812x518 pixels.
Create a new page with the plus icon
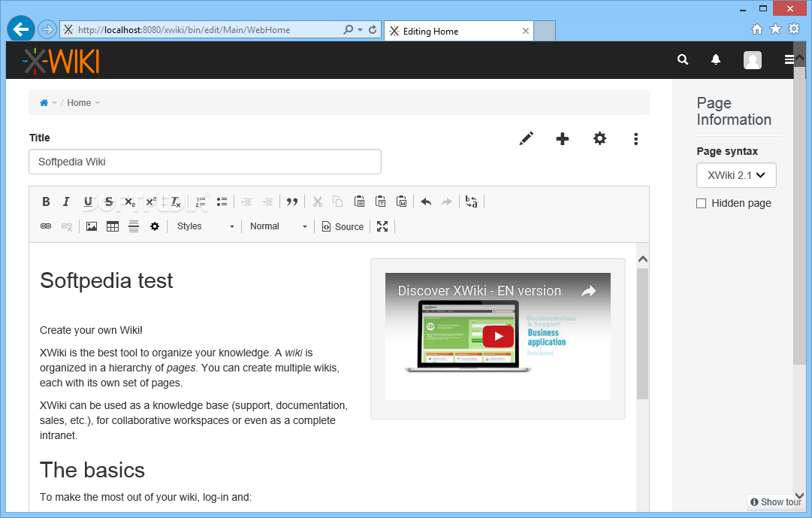(563, 138)
